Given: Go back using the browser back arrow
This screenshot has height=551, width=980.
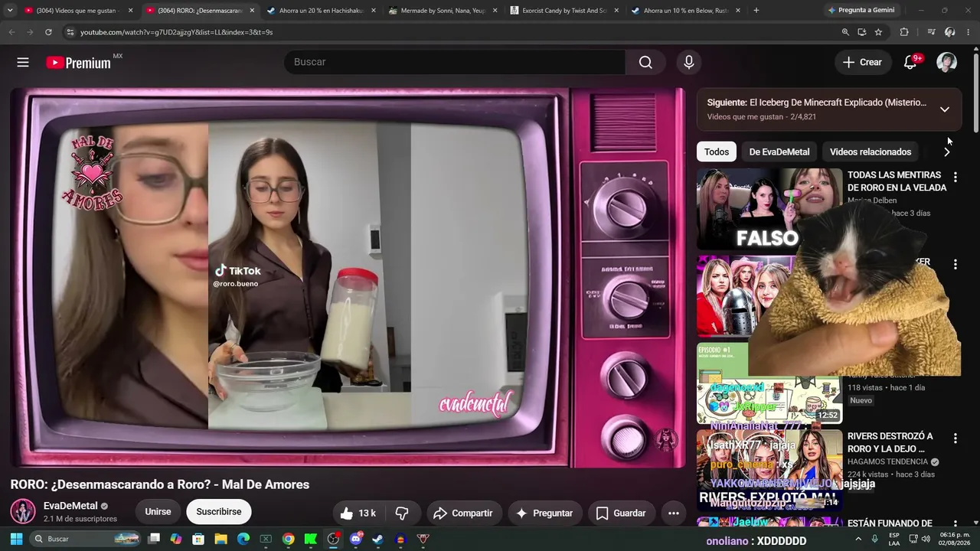Looking at the screenshot, I should (11, 32).
